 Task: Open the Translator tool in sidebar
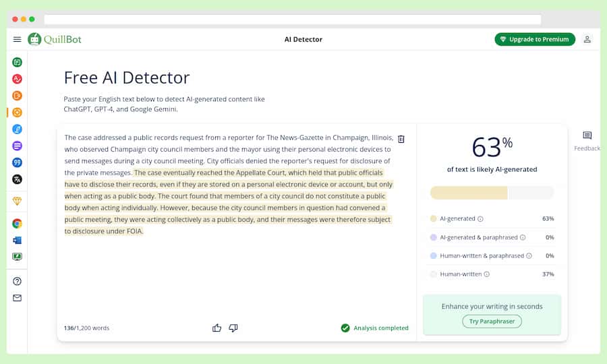point(17,179)
